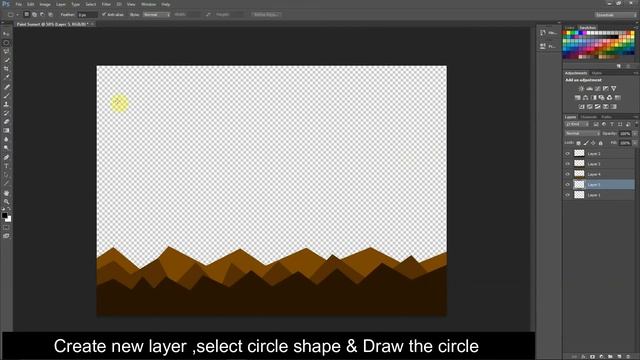Open the layer filter Kind dropdown
640x360 pixels.
[577, 124]
